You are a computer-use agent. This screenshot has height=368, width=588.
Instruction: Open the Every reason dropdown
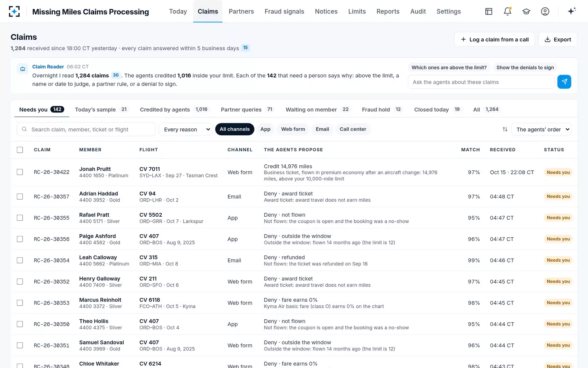point(185,129)
